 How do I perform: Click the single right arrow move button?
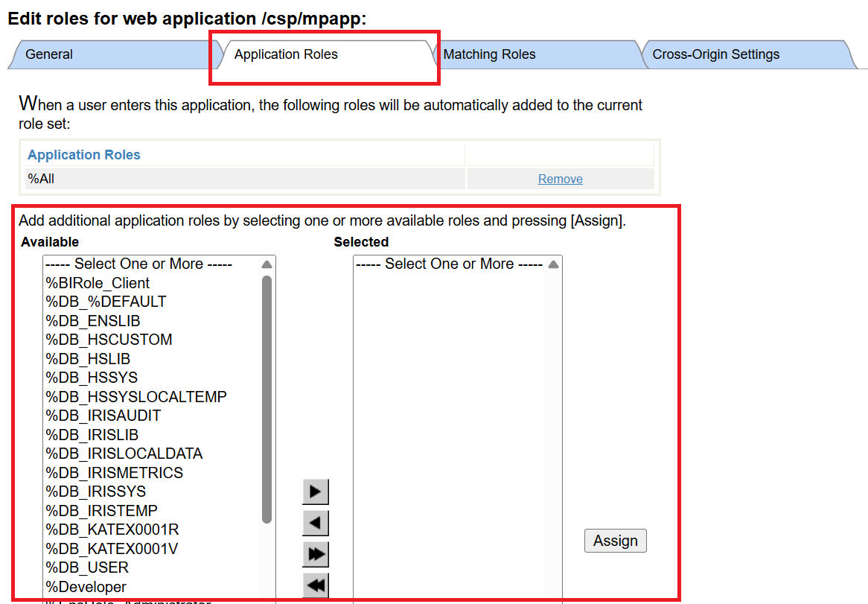click(315, 492)
